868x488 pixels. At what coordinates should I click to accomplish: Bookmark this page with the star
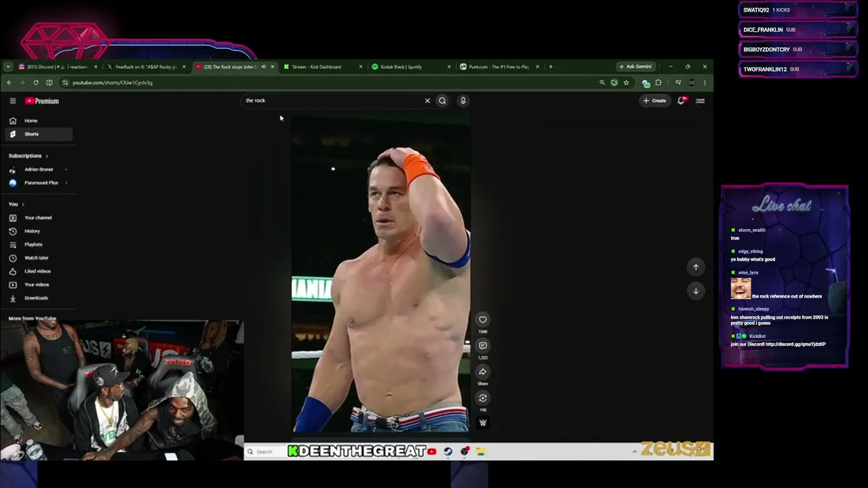pyautogui.click(x=626, y=83)
